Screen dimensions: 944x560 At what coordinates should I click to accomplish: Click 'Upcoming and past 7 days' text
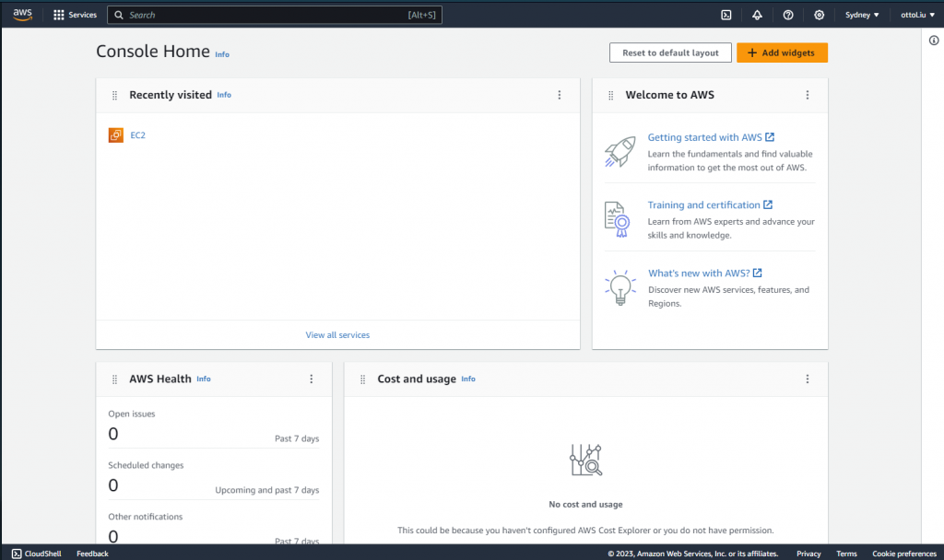click(x=267, y=490)
